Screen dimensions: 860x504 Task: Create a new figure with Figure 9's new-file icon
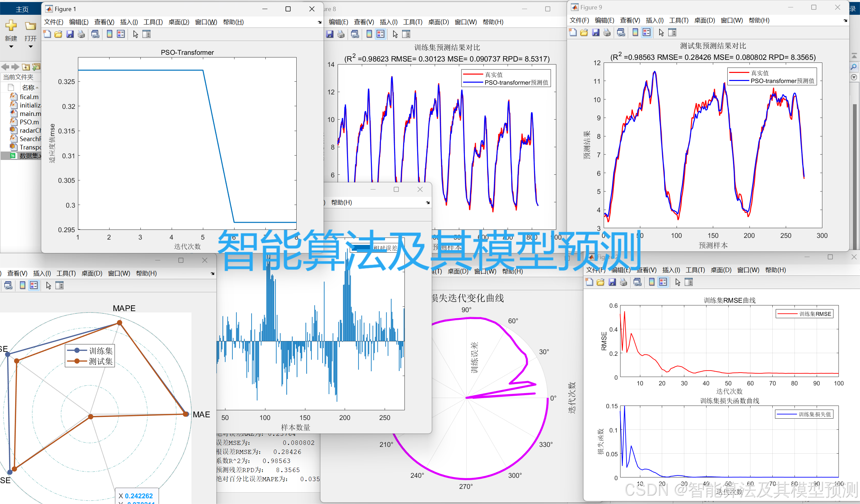[573, 32]
